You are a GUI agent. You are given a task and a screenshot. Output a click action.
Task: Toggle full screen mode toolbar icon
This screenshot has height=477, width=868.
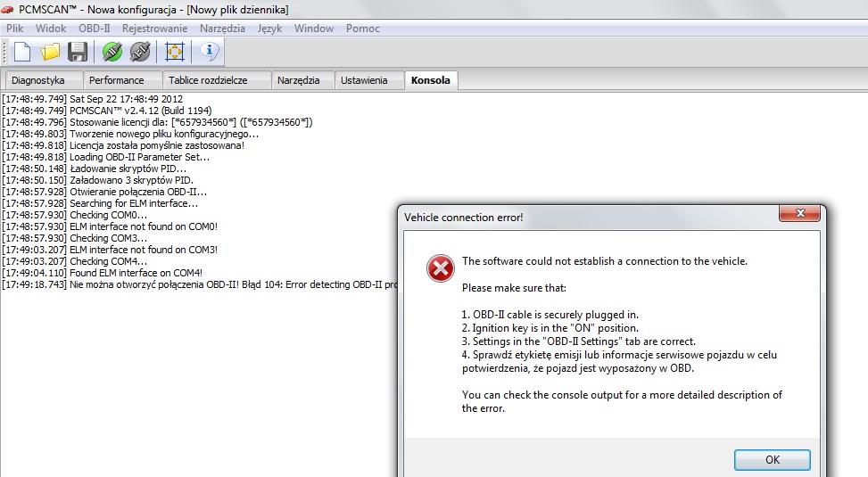click(x=175, y=52)
